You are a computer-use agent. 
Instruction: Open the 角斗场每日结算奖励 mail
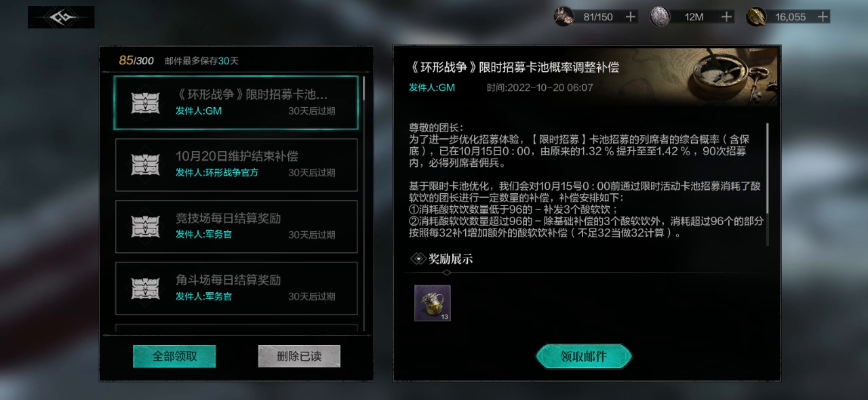coord(237,288)
